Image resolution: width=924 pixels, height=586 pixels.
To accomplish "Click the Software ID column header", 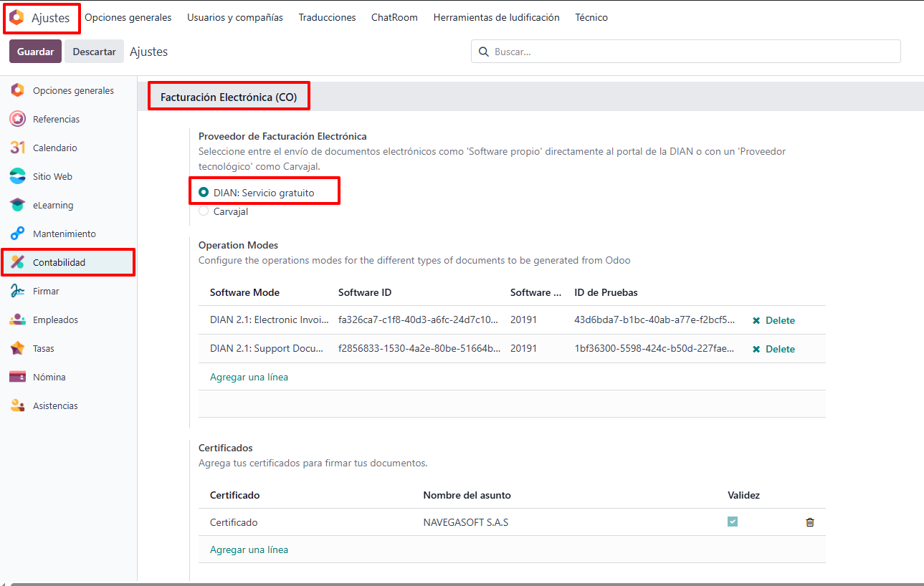I will [365, 292].
